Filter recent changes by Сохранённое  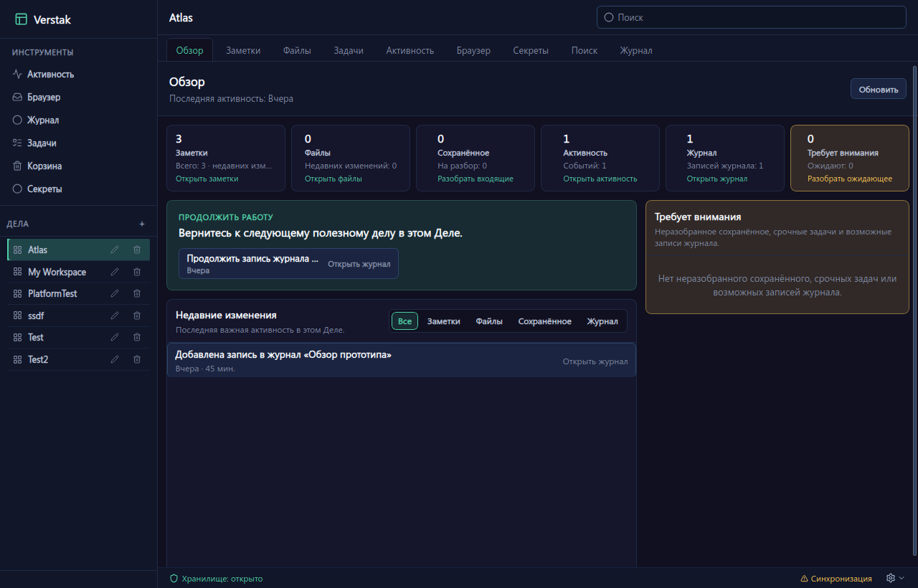545,321
